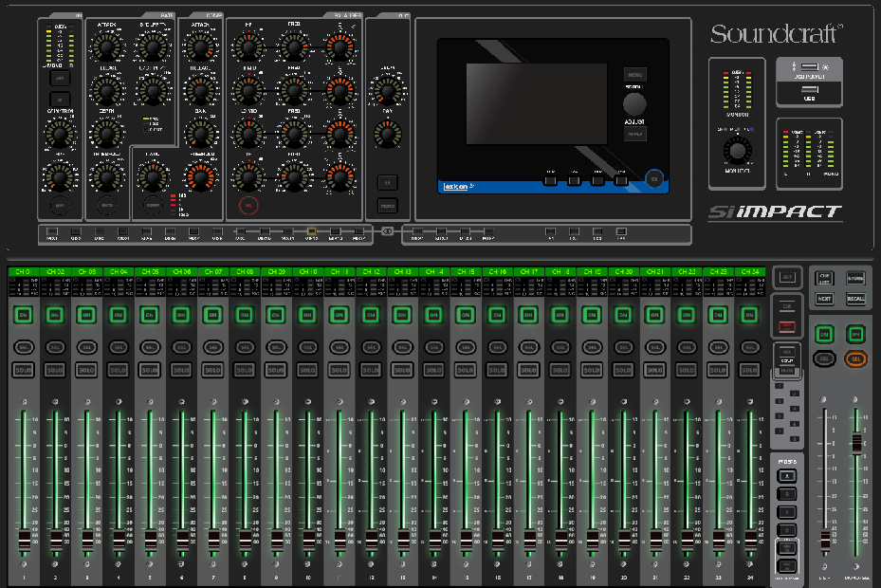The height and width of the screenshot is (588, 881).
Task: Click the Lexicon touchscreen display
Action: click(537, 104)
